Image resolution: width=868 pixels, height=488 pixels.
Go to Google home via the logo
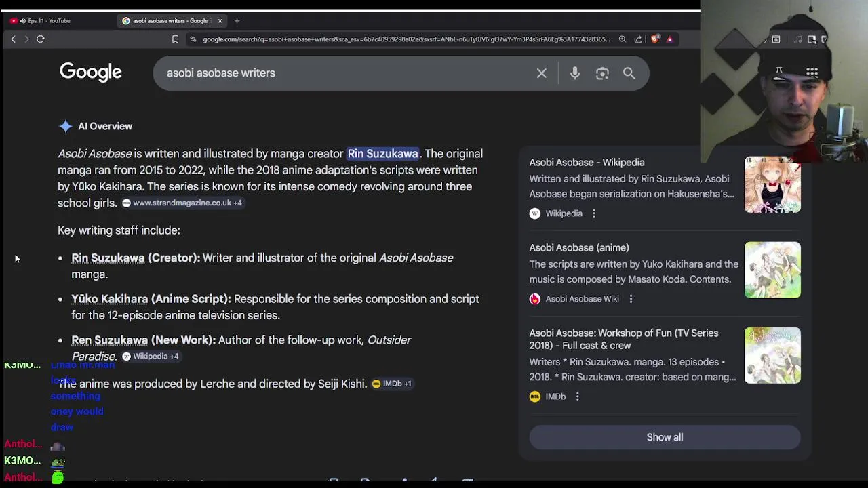click(90, 73)
